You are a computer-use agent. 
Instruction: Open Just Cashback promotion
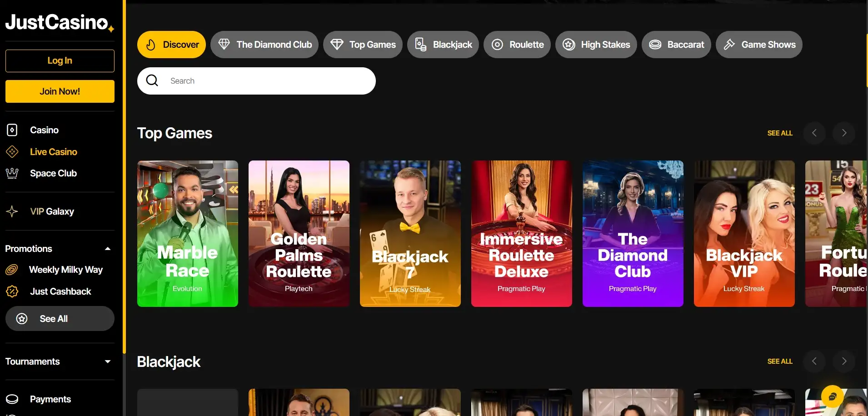click(x=60, y=291)
